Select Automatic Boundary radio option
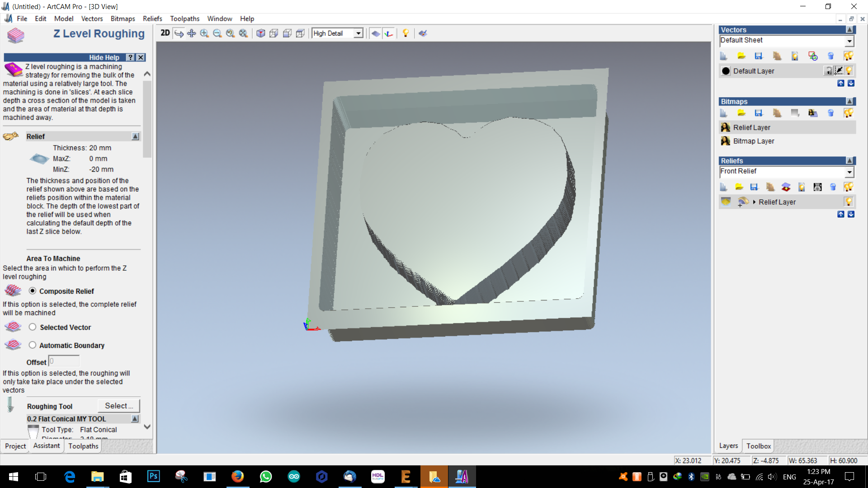 (x=33, y=345)
